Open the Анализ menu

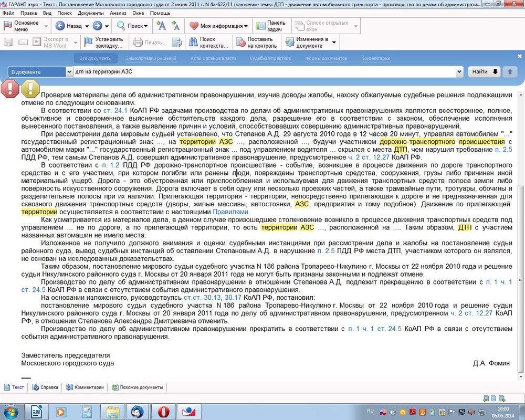pos(118,13)
